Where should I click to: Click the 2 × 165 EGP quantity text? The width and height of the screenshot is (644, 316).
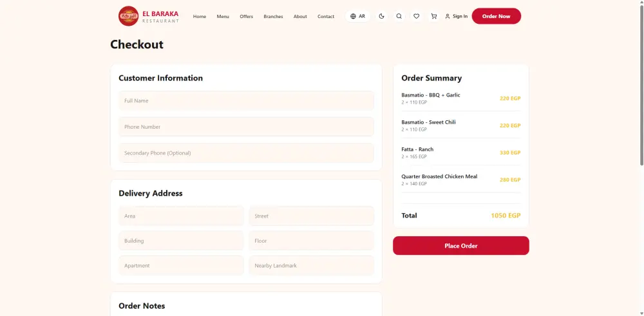coord(414,157)
